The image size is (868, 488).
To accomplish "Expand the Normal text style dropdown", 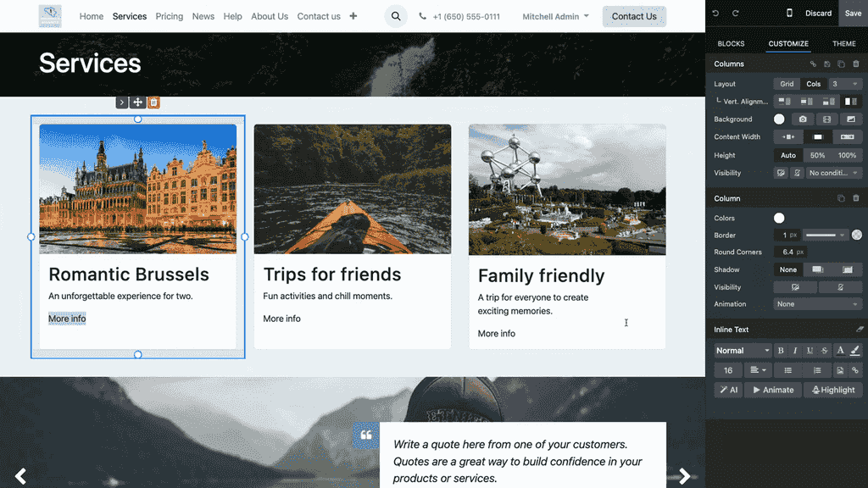I will (743, 351).
